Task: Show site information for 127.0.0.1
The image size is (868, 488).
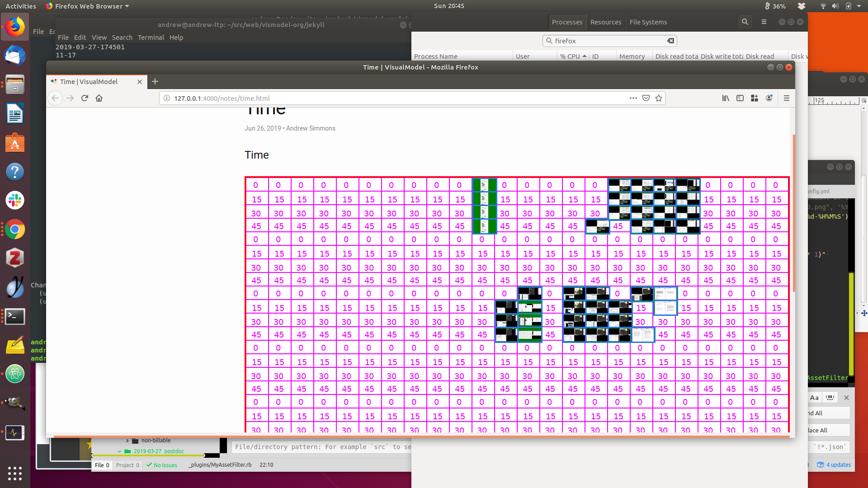Action: [166, 98]
